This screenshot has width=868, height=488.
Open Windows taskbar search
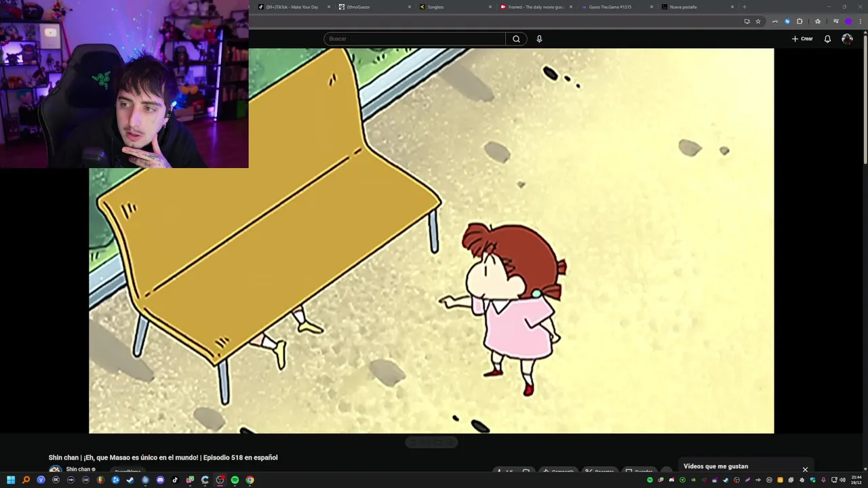[x=26, y=480]
